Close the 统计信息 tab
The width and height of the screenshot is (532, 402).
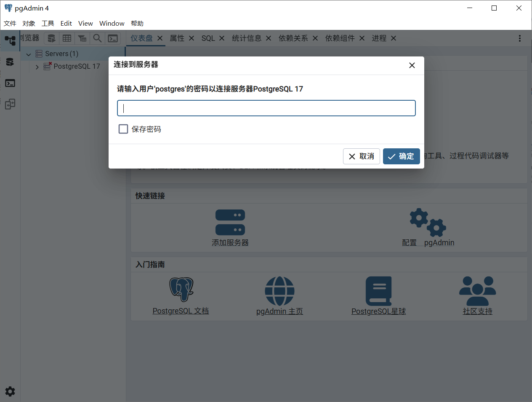(x=269, y=38)
